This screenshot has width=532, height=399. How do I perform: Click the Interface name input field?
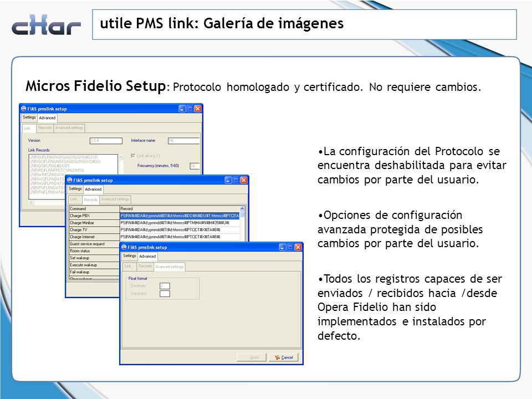(183, 141)
